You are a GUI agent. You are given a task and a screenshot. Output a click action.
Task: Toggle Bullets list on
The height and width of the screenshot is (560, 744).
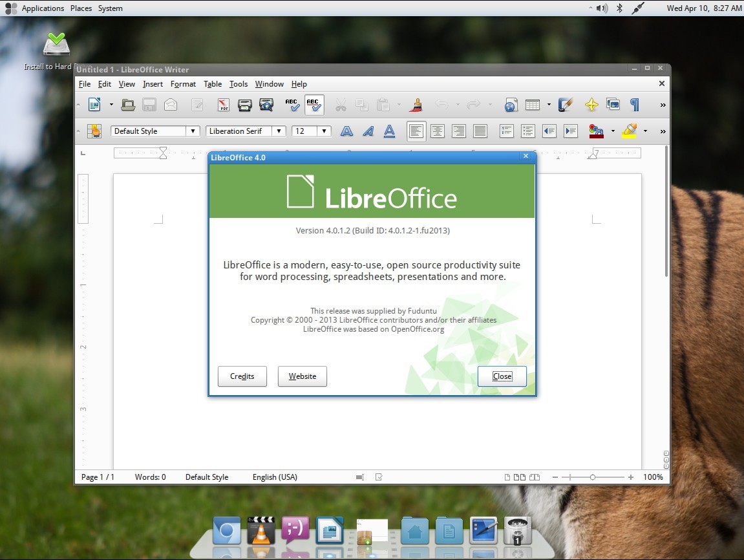coord(528,131)
